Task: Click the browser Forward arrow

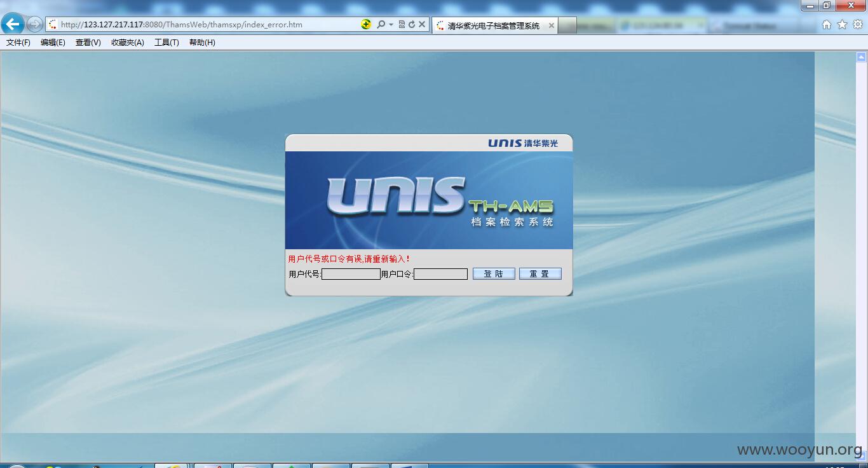Action: [34, 24]
